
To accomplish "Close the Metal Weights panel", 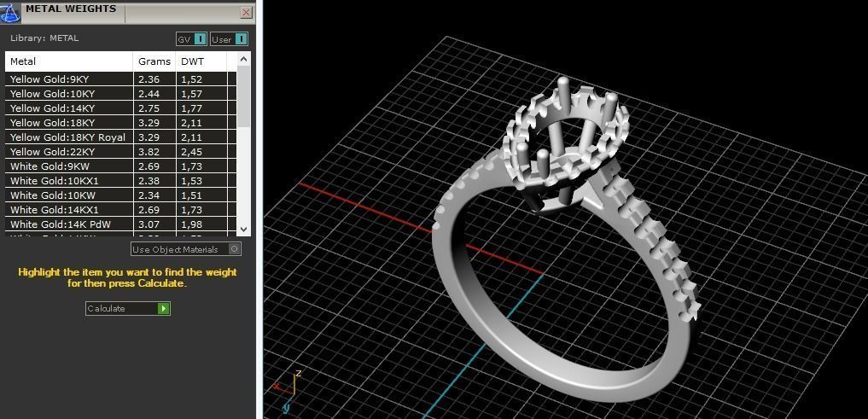I will 247,13.
